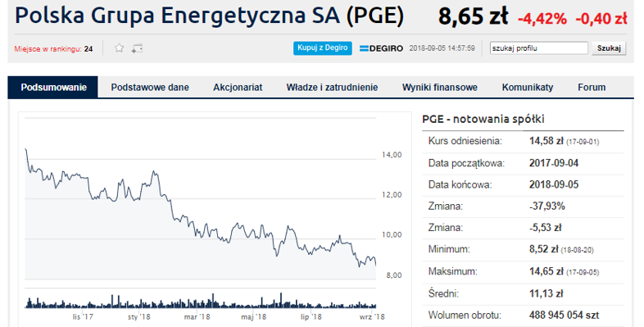Click the Miejsce w rankingu link
644x327 pixels.
(x=48, y=49)
